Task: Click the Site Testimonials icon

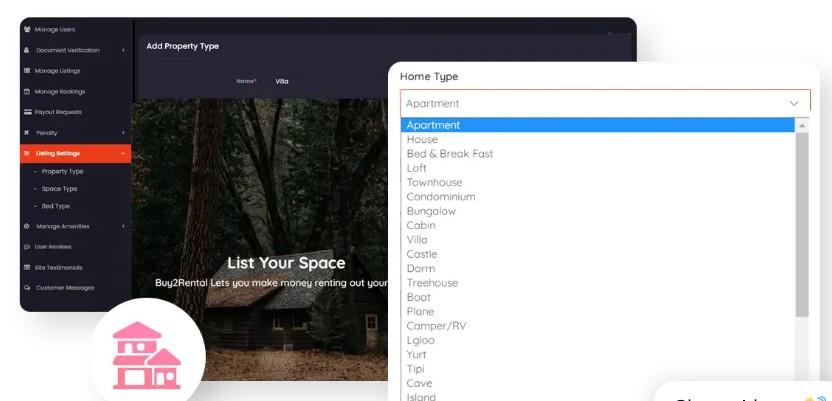Action: click(x=27, y=267)
